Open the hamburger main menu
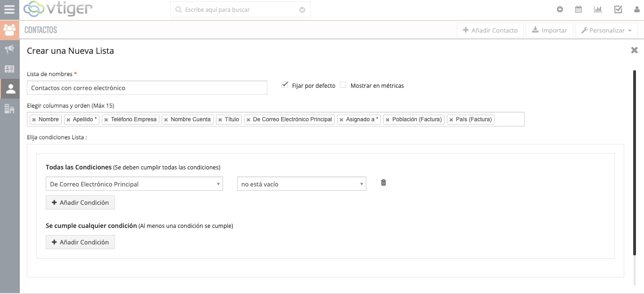This screenshot has height=294, width=644. pyautogui.click(x=9, y=9)
